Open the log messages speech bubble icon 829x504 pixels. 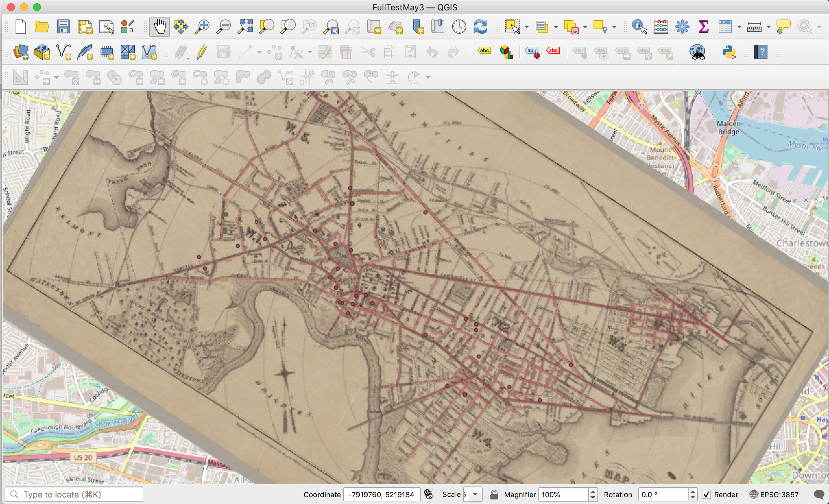click(820, 494)
